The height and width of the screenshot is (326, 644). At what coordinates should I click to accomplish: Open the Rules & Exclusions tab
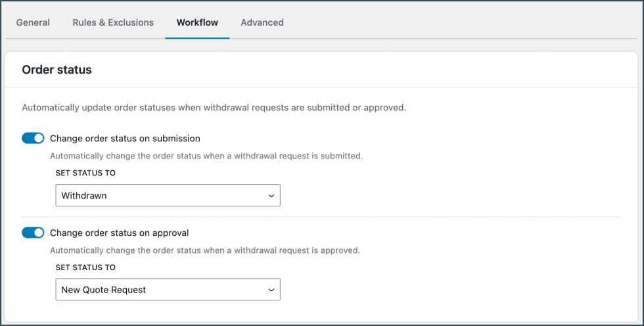pyautogui.click(x=113, y=22)
